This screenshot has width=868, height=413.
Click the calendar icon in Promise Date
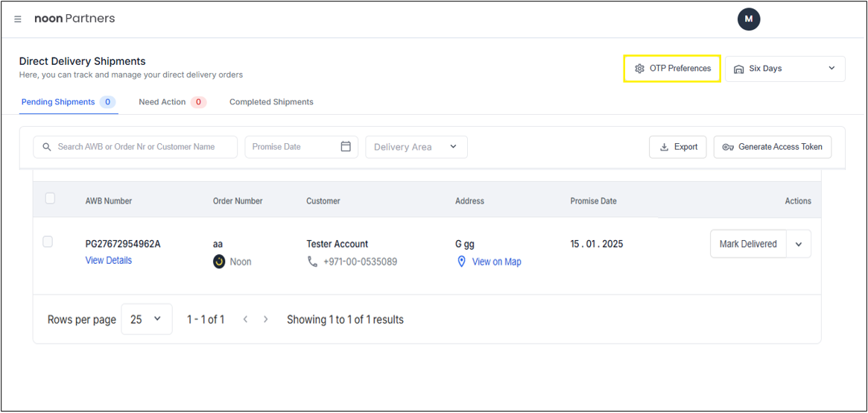346,147
